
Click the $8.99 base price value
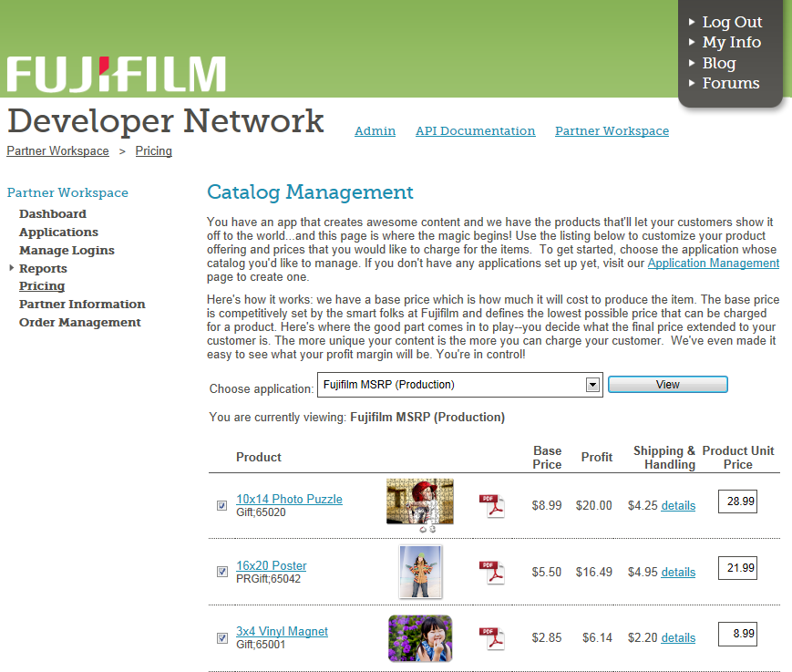[x=547, y=506]
